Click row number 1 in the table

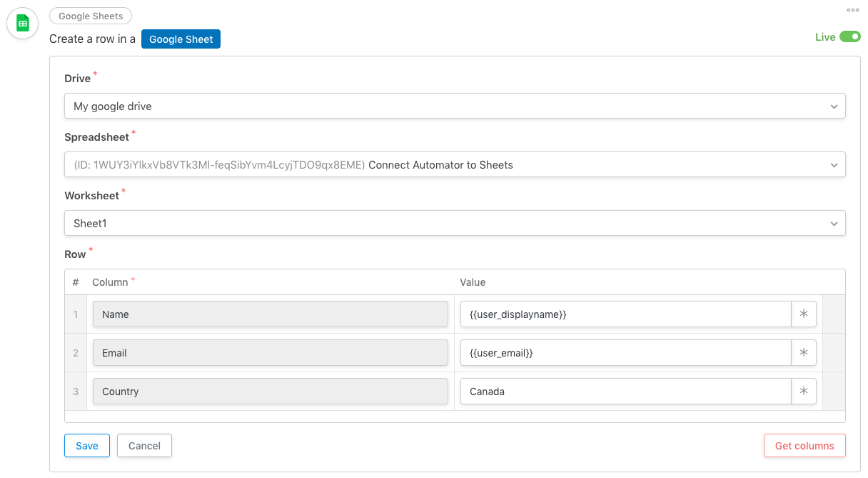pyautogui.click(x=76, y=314)
